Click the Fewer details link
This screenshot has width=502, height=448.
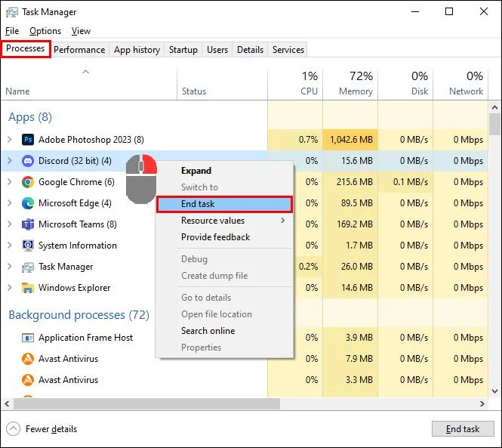click(x=51, y=429)
